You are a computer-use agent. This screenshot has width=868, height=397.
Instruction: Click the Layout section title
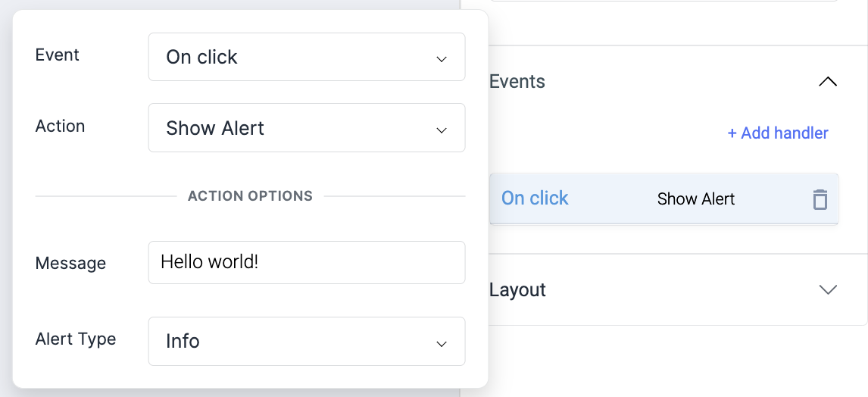(x=518, y=290)
